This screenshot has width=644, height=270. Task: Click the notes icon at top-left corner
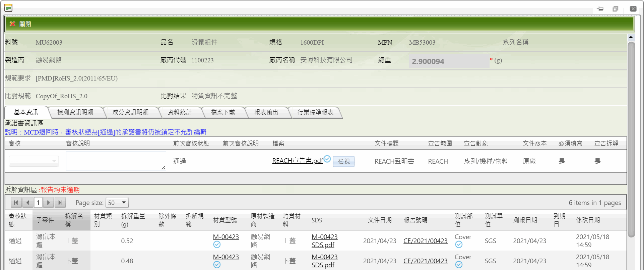click(x=8, y=8)
